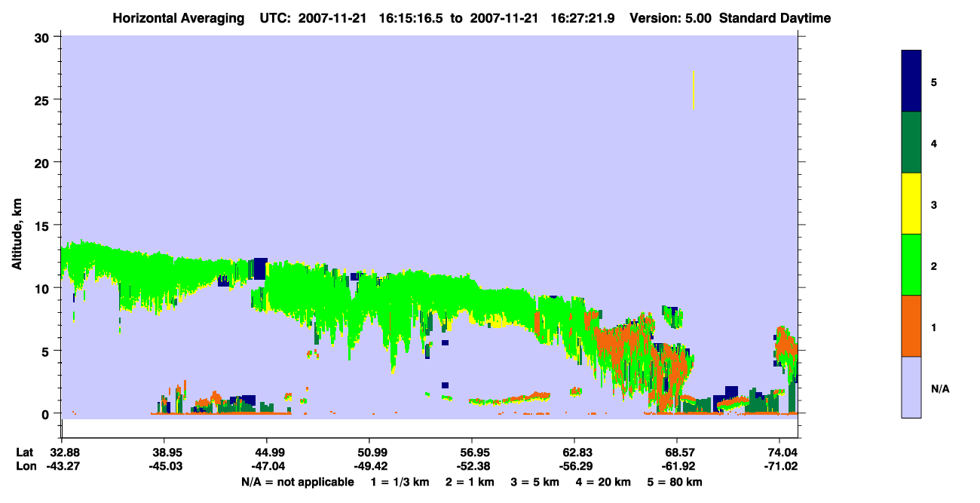The image size is (980, 503).
Task: Click latitude value 44.99
Action: tap(267, 452)
